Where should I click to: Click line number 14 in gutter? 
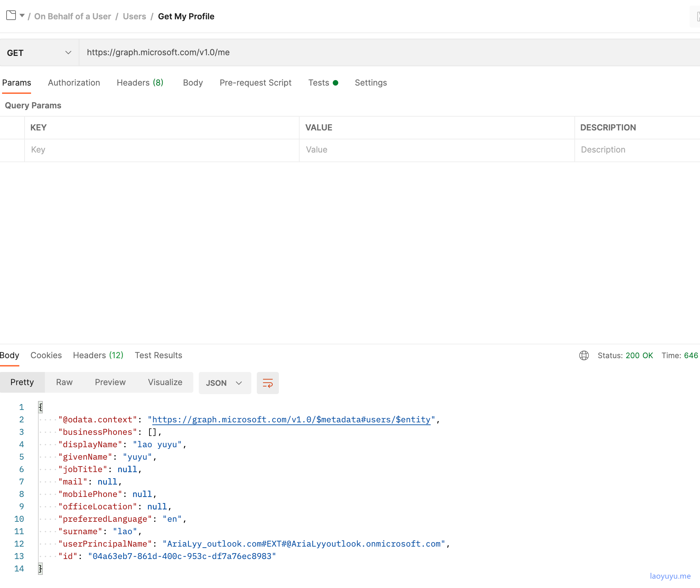(19, 569)
